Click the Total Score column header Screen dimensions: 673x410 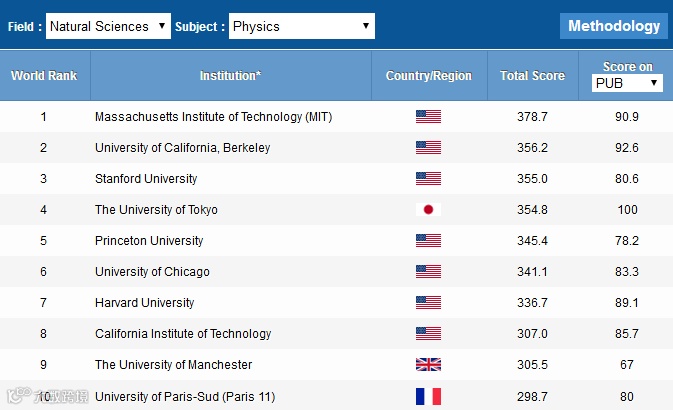532,76
